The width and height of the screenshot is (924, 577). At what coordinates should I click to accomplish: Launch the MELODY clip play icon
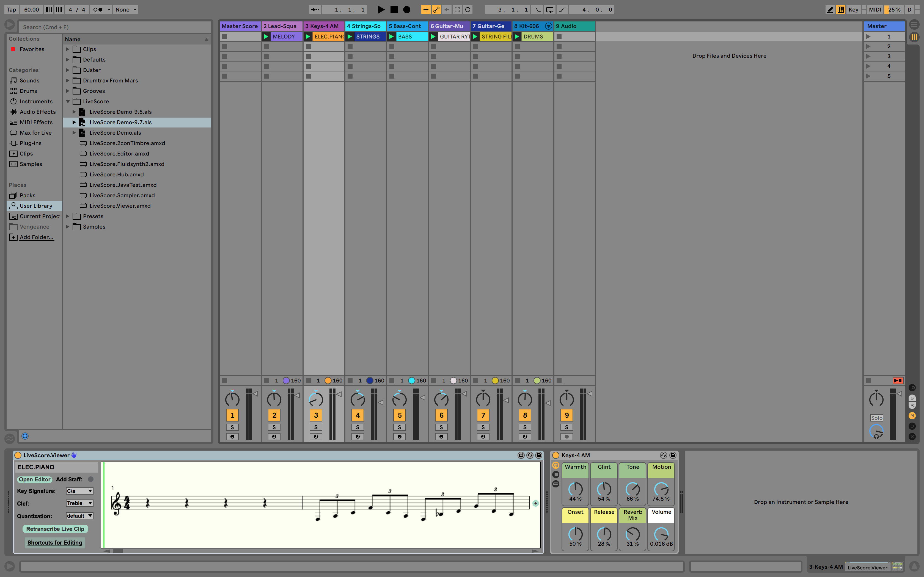266,37
